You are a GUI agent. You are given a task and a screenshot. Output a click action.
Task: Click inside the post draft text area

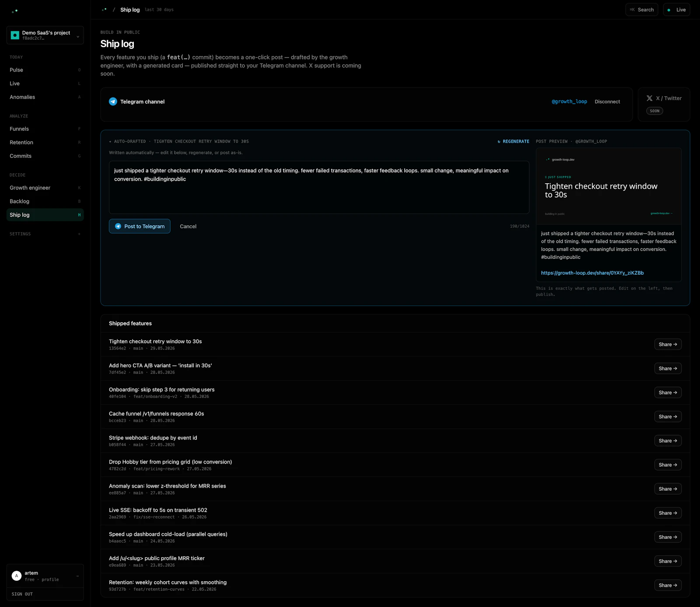(x=319, y=188)
